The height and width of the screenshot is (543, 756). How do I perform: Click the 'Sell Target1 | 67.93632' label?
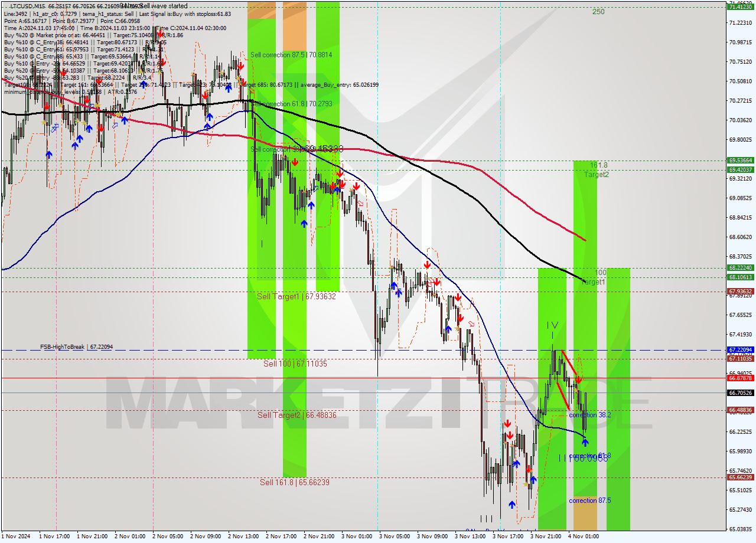pos(296,296)
